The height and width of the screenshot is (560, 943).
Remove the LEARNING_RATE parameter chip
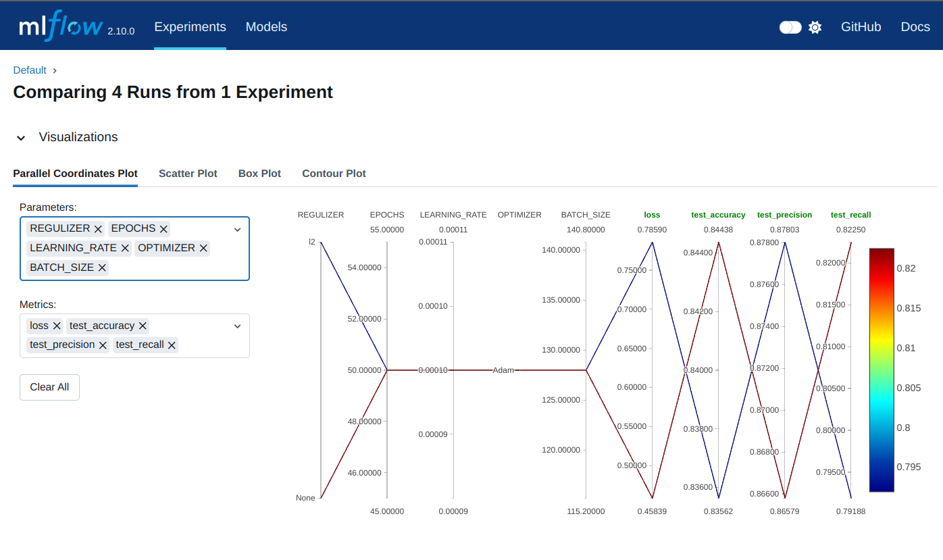(125, 249)
